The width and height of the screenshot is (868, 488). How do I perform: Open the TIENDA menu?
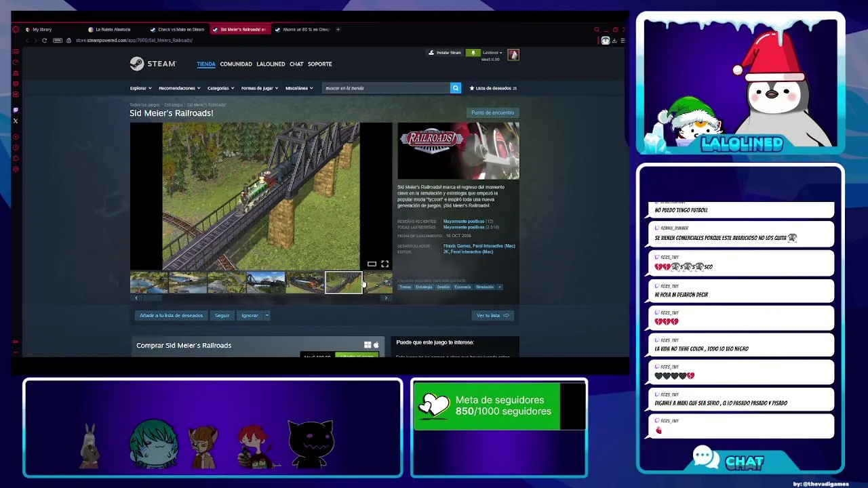206,64
